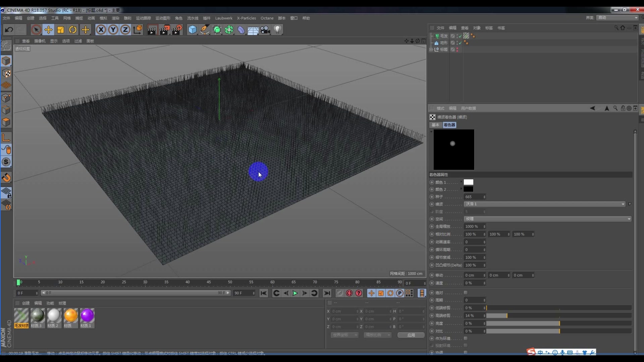
Task: Open the edit render settings icon
Action: tap(177, 30)
